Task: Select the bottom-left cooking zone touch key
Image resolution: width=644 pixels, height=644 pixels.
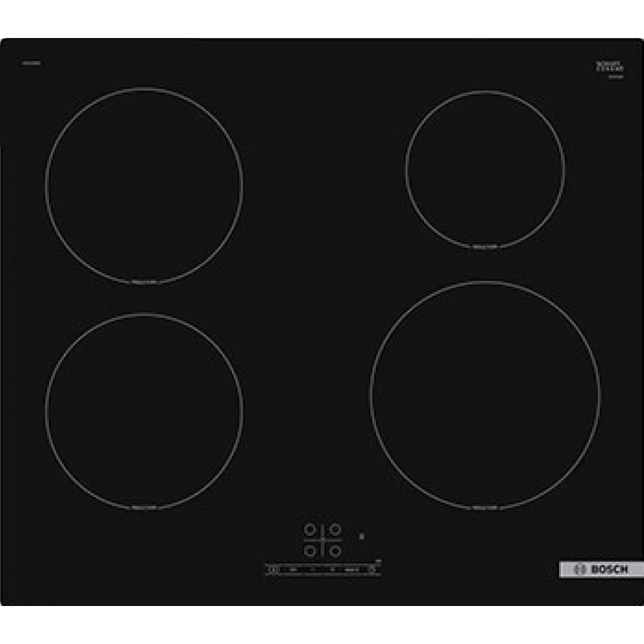Action: click(310, 551)
